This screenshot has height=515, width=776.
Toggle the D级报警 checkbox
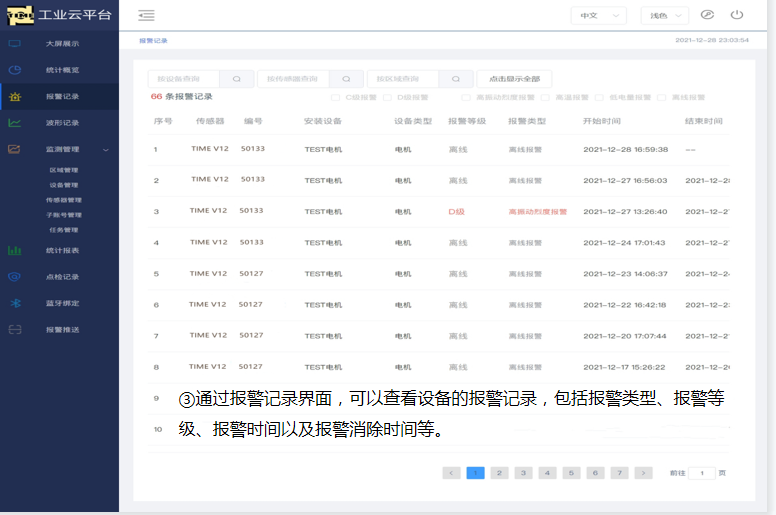(388, 98)
